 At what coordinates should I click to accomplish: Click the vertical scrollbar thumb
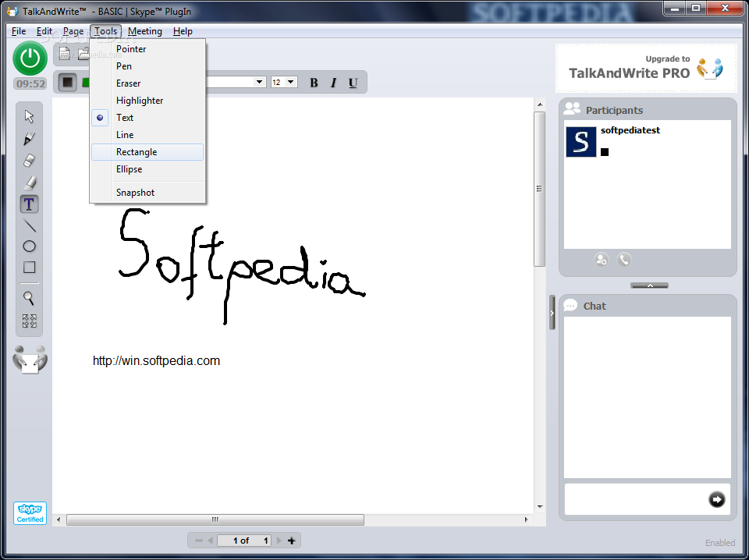[x=540, y=189]
